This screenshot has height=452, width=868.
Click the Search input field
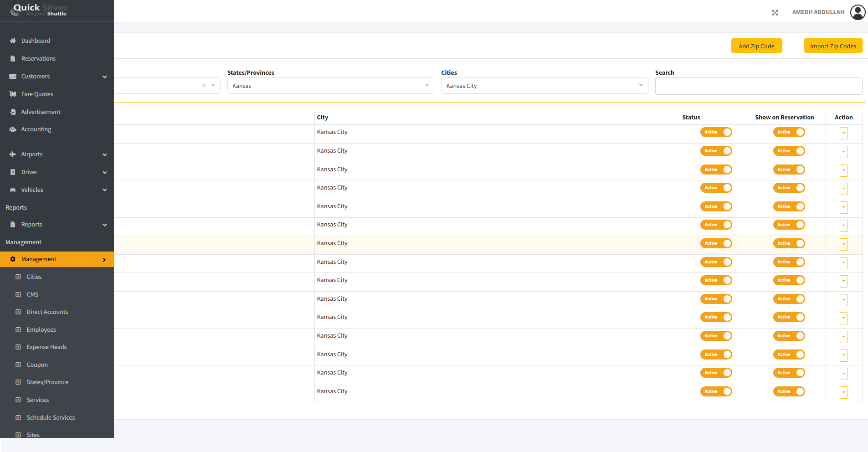point(758,86)
